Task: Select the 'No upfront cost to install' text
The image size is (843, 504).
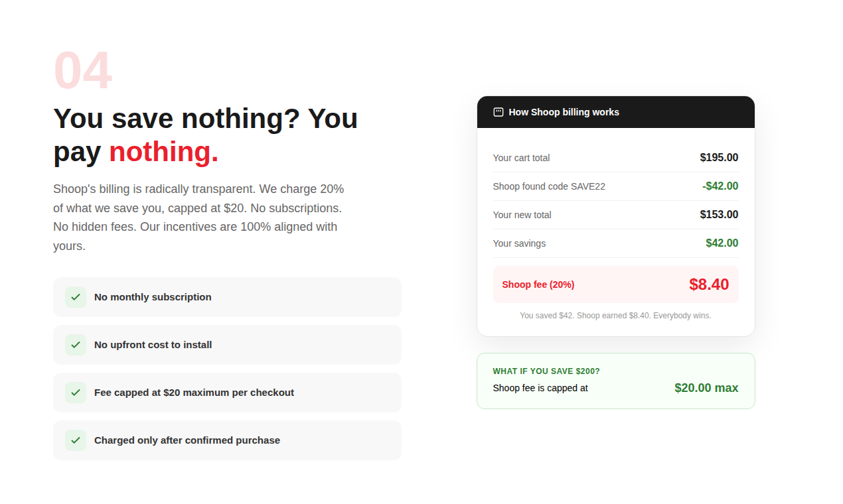Action: [153, 345]
